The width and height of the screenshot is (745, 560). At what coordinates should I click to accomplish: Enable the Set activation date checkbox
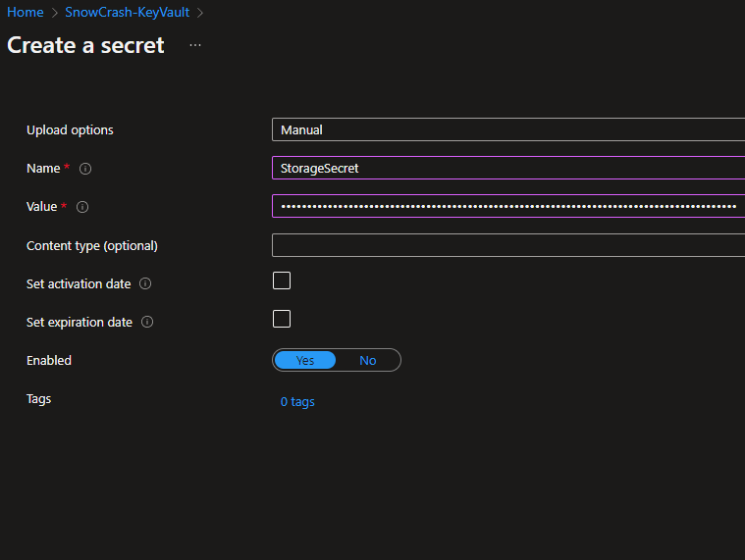coord(282,281)
